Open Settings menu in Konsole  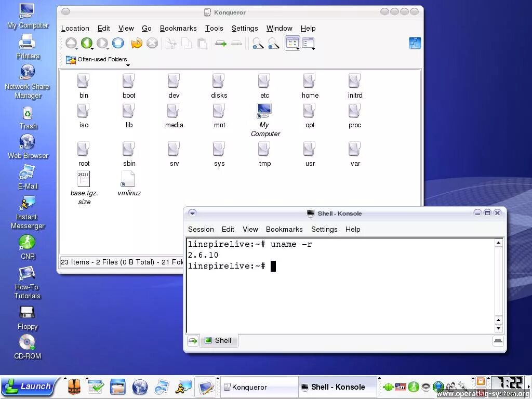[x=324, y=229]
